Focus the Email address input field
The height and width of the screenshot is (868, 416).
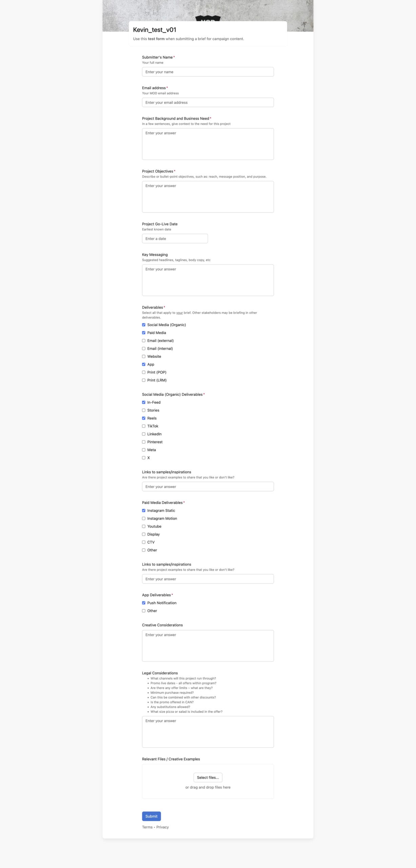coord(208,102)
